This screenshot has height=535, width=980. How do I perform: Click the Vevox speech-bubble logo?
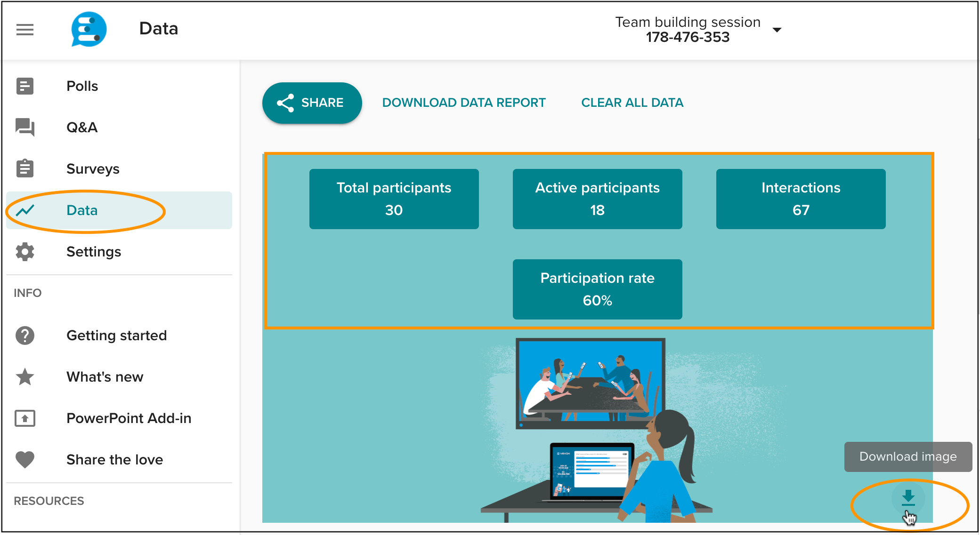(x=89, y=29)
